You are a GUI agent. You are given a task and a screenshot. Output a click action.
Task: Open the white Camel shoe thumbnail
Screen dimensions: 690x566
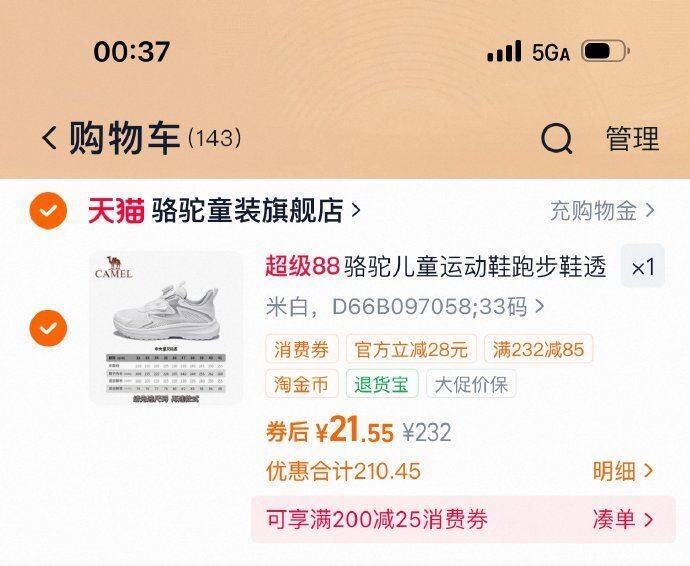coord(166,328)
